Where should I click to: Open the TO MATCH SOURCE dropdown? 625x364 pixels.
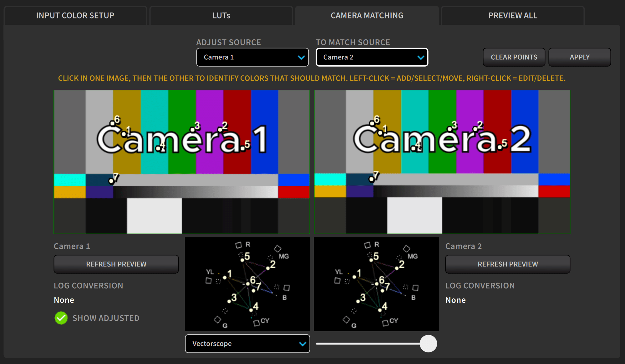(372, 57)
